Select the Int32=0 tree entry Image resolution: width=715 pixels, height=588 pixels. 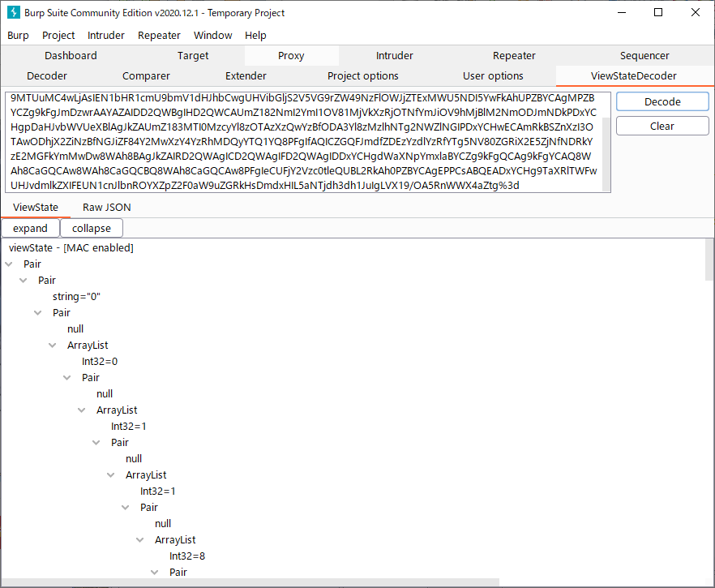[x=100, y=361]
